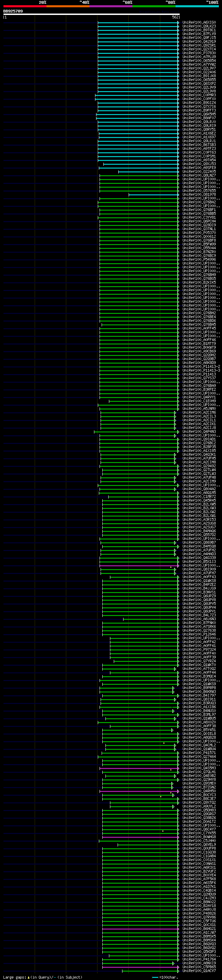
Task: Select hit label UniRef100_B7FLV9
Action: tap(199, 34)
